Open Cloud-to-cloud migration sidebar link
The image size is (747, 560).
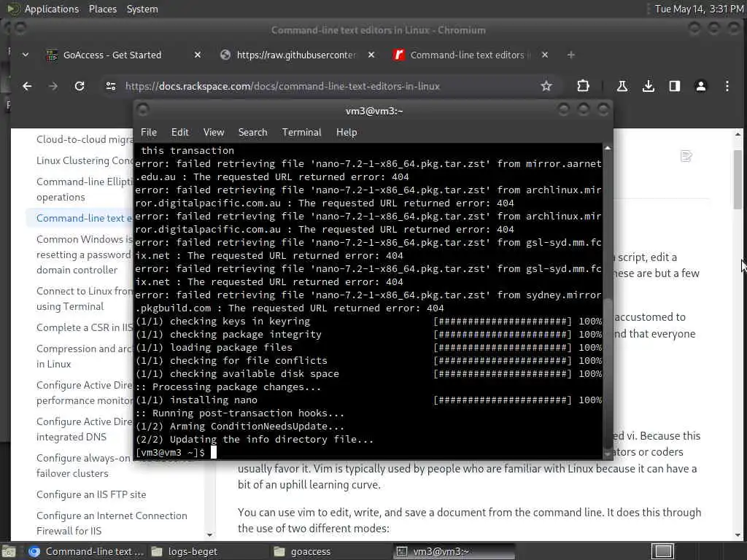pyautogui.click(x=85, y=139)
